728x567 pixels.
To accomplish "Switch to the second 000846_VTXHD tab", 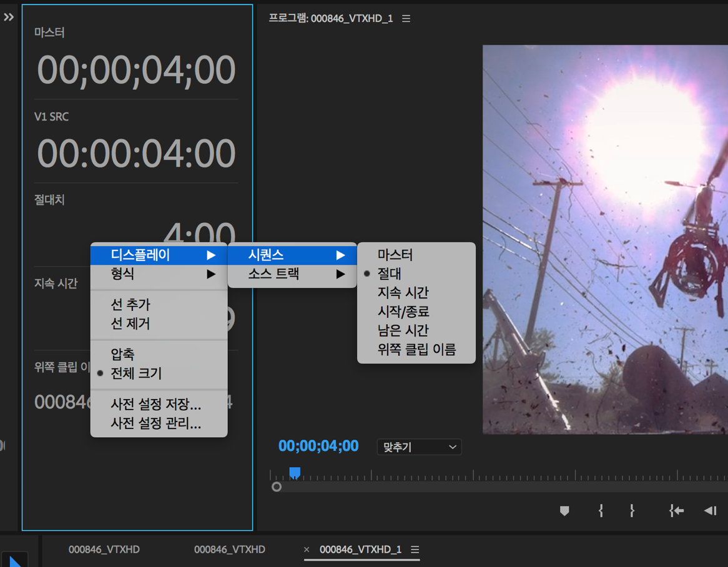I will 229,550.
